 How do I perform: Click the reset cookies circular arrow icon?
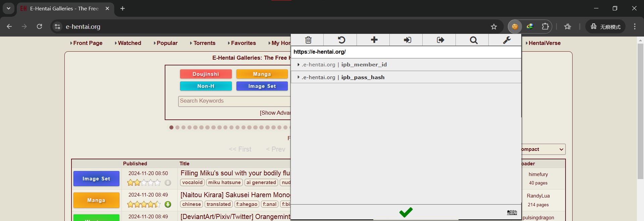(x=341, y=40)
